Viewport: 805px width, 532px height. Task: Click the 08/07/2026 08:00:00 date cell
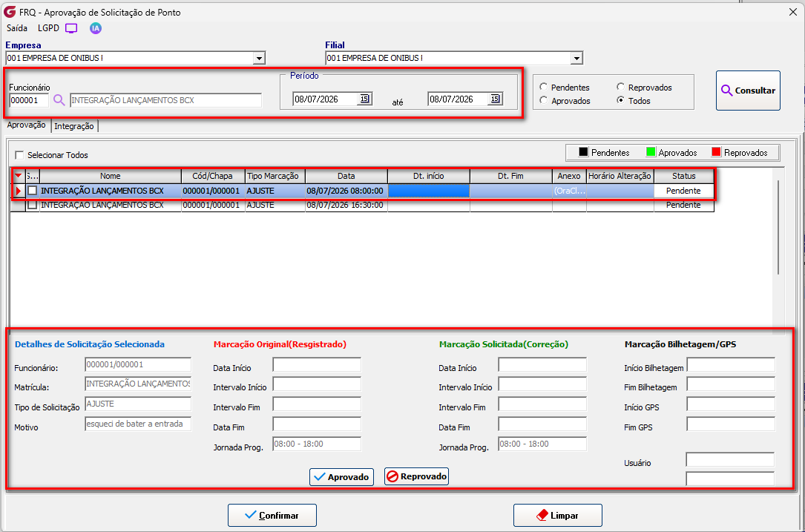click(x=346, y=191)
